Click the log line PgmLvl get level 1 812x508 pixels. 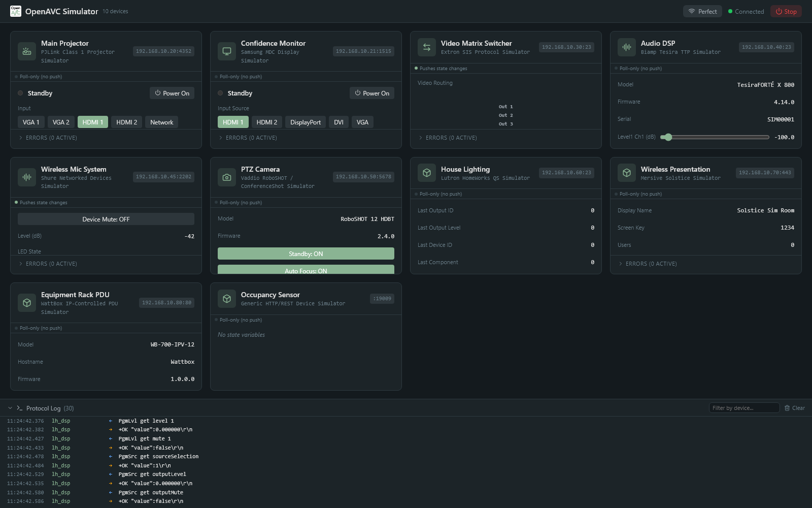point(146,421)
